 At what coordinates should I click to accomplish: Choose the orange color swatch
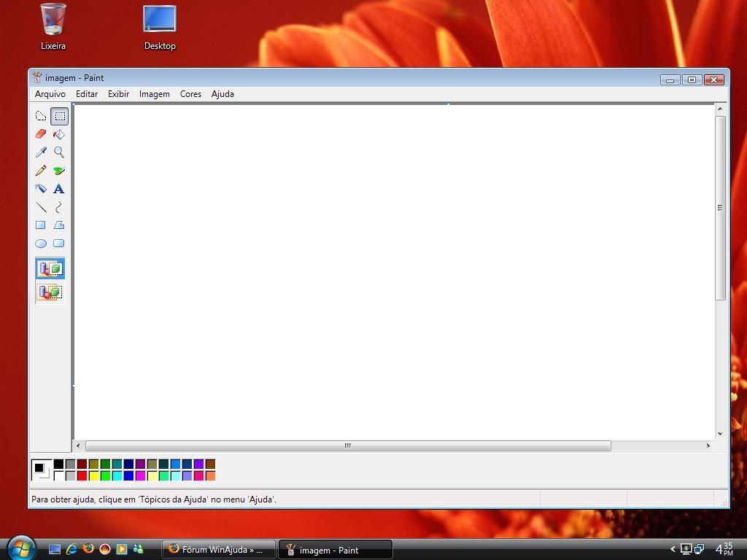click(211, 475)
